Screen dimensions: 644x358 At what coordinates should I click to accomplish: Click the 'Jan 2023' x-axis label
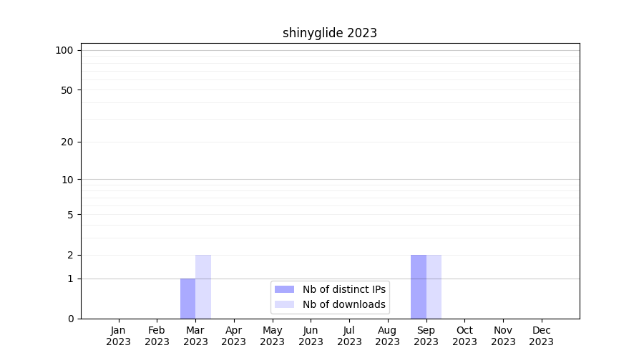[118, 336]
